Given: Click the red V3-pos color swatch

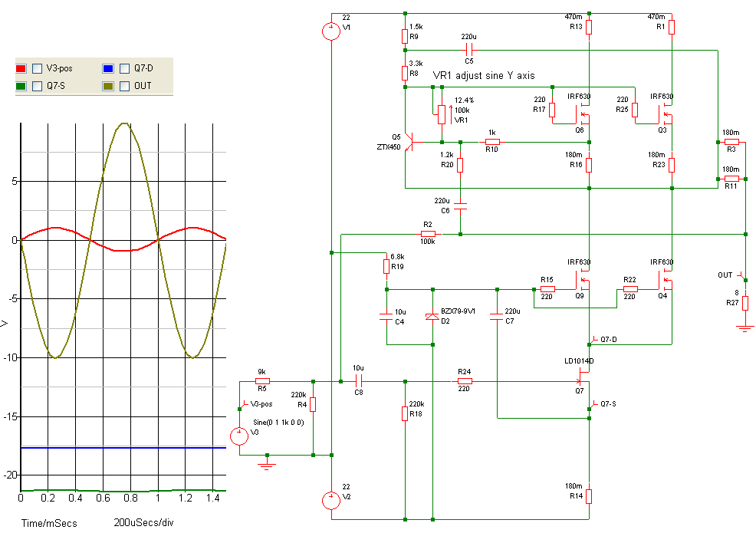Looking at the screenshot, I should [21, 68].
